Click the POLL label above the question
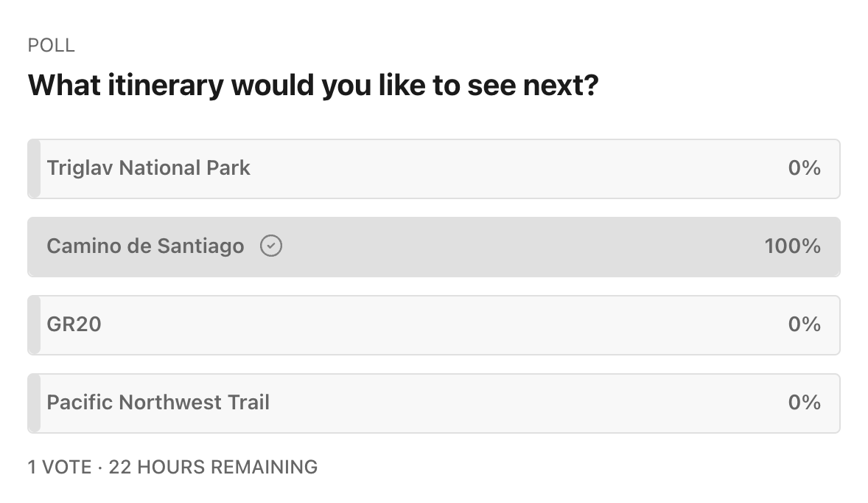Image resolution: width=868 pixels, height=503 pixels. click(50, 45)
